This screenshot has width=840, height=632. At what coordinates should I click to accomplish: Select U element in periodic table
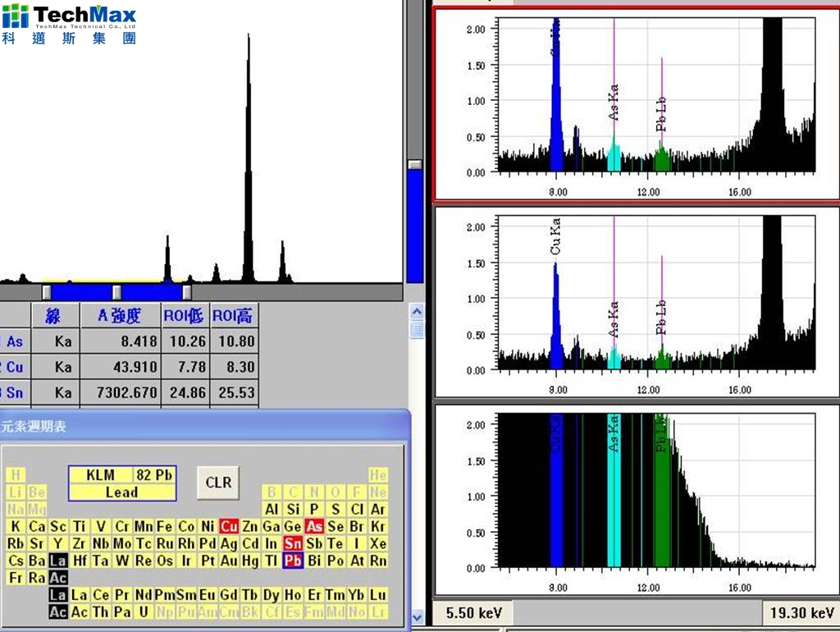click(x=144, y=612)
